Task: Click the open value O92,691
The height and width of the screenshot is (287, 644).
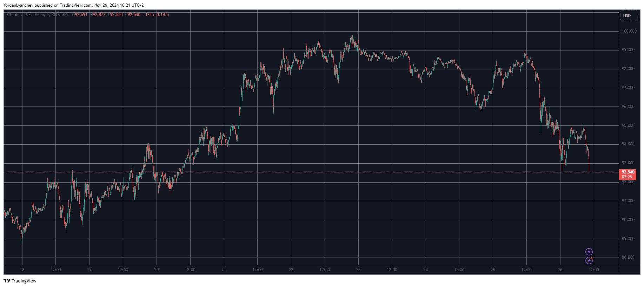Action: click(80, 15)
